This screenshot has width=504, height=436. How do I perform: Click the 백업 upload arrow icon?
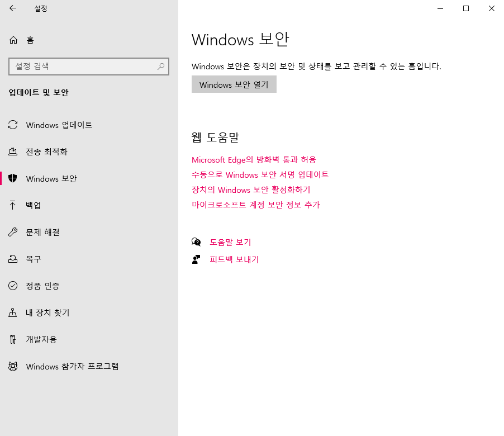(13, 205)
